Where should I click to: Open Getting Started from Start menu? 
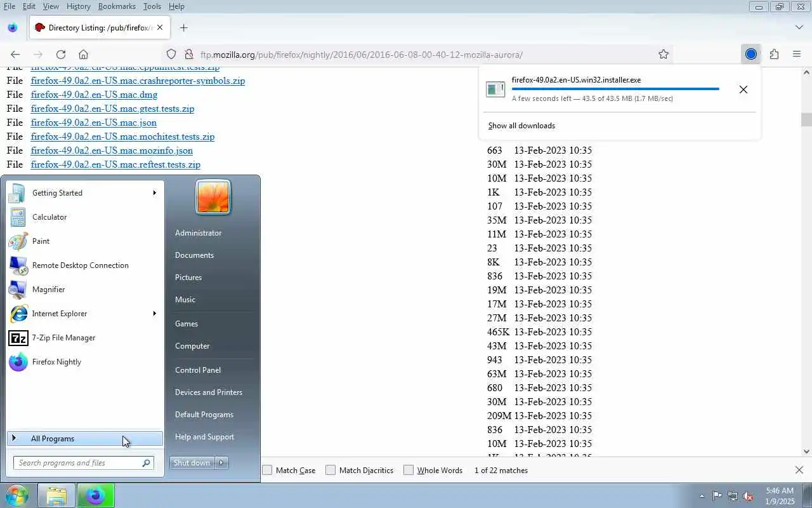(x=84, y=193)
